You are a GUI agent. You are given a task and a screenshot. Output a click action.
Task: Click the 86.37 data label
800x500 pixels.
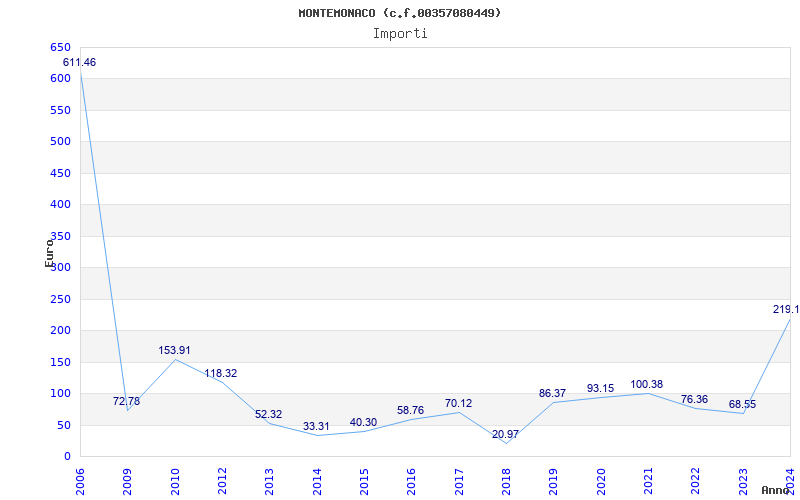(552, 393)
